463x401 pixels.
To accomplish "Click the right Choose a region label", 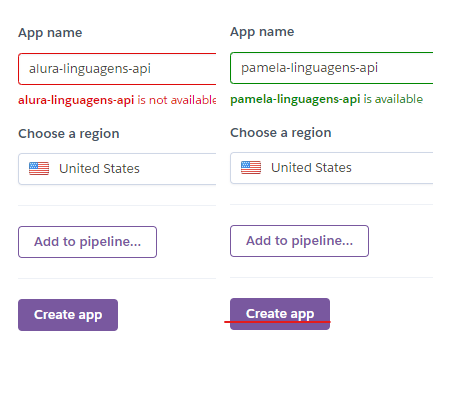I will point(281,133).
